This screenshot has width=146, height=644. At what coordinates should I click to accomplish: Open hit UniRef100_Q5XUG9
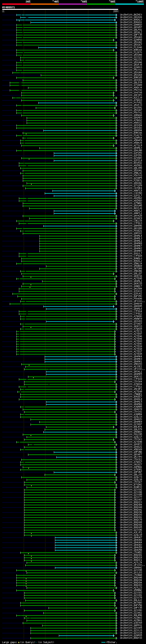(x=131, y=75)
